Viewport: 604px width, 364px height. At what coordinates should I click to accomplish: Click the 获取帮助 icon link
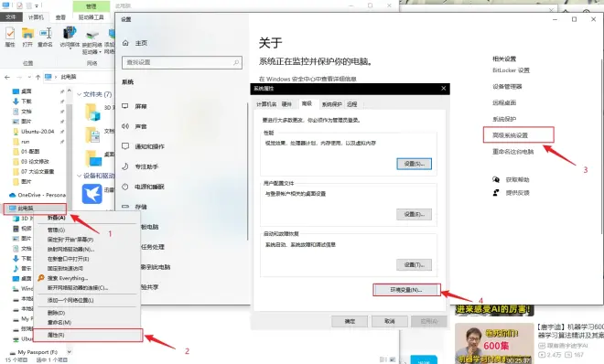pyautogui.click(x=517, y=179)
